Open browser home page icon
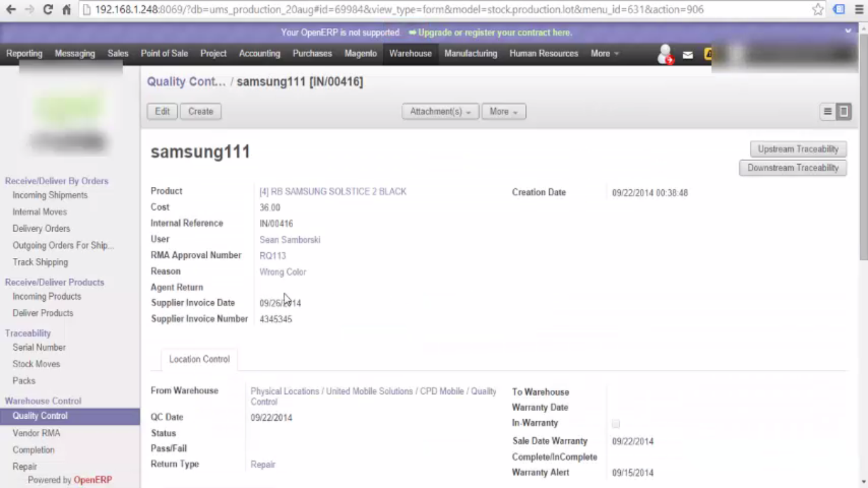The image size is (868, 488). coord(66,10)
